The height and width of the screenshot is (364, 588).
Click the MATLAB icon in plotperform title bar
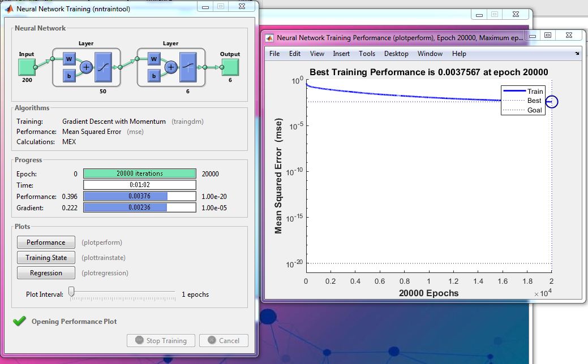point(269,38)
